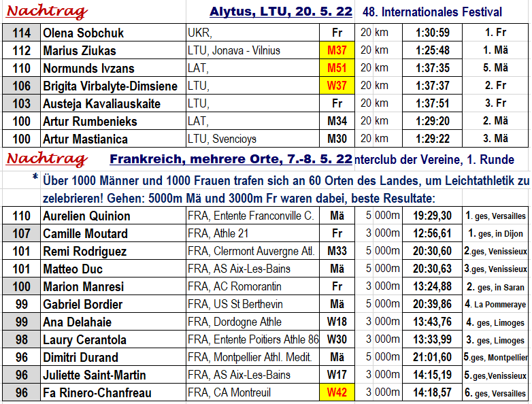532x404 pixels.
Task: Select the cell 'Austeja Kavaliauskaite'
Action: pyautogui.click(x=113, y=103)
